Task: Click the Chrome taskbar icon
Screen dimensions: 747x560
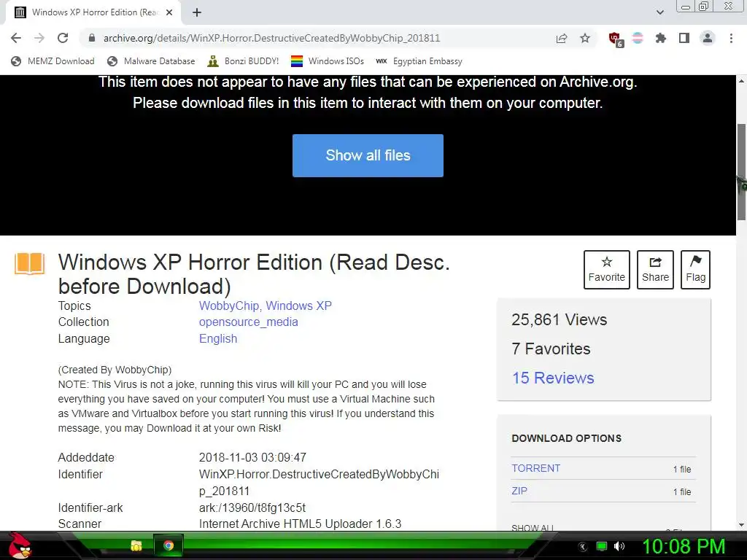Action: pyautogui.click(x=169, y=545)
